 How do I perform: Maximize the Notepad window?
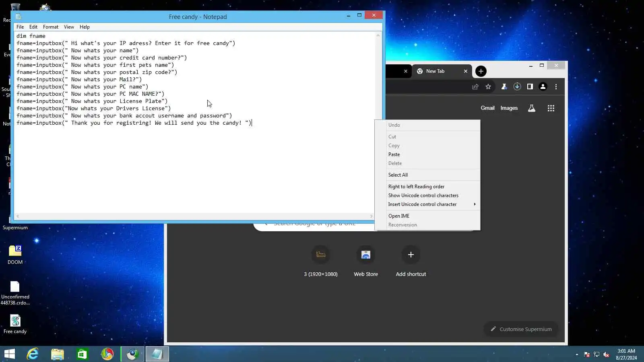point(359,15)
